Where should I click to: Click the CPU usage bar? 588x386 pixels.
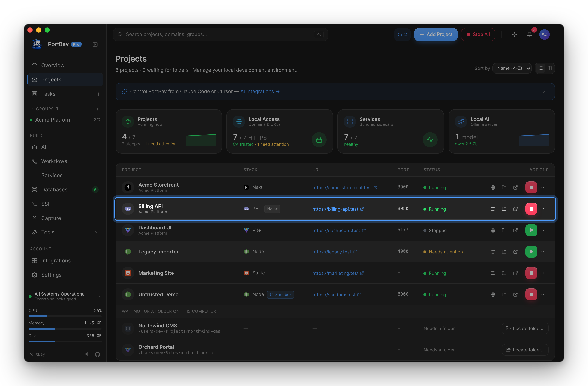click(x=65, y=316)
